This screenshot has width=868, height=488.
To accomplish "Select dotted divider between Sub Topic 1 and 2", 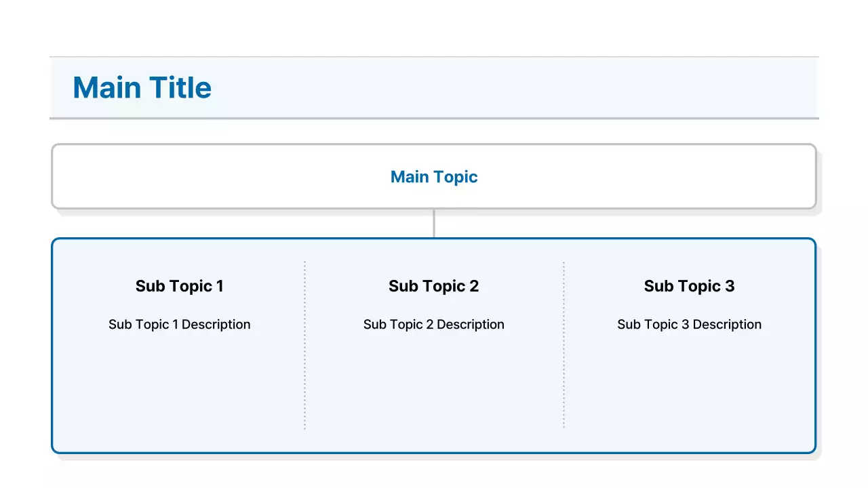I will (304, 346).
